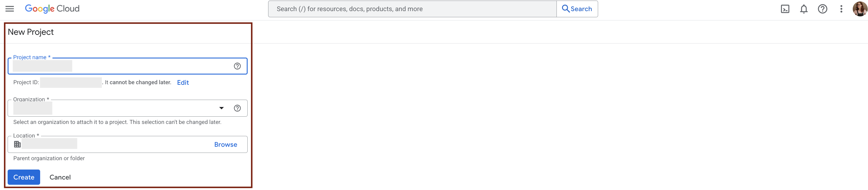Cancel creating the new project

coord(60,177)
